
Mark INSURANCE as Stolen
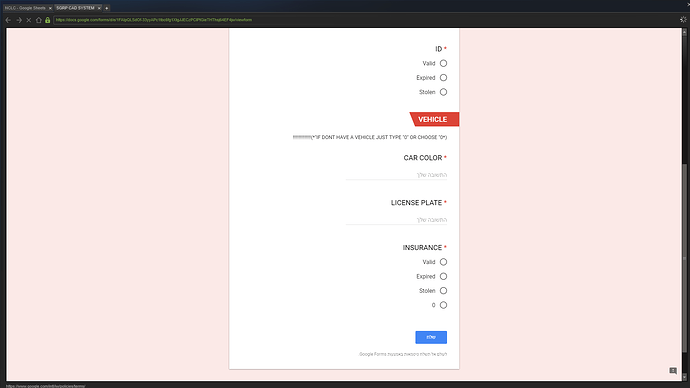443,291
